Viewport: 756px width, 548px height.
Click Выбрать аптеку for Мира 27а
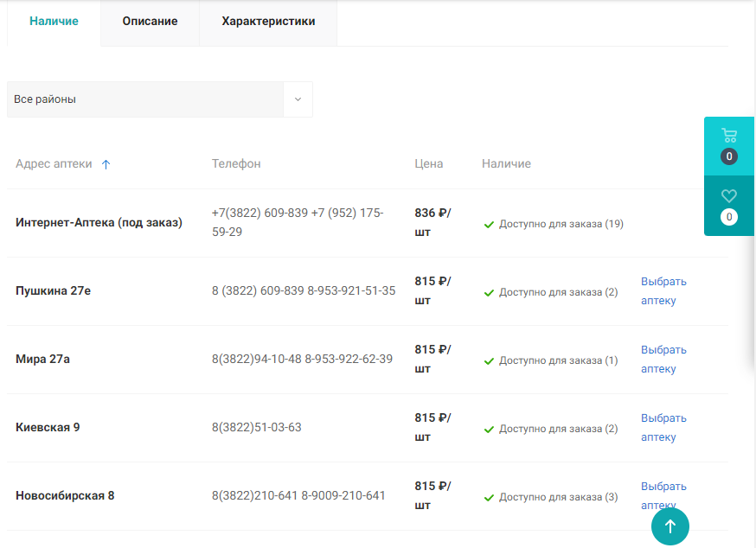pyautogui.click(x=663, y=360)
